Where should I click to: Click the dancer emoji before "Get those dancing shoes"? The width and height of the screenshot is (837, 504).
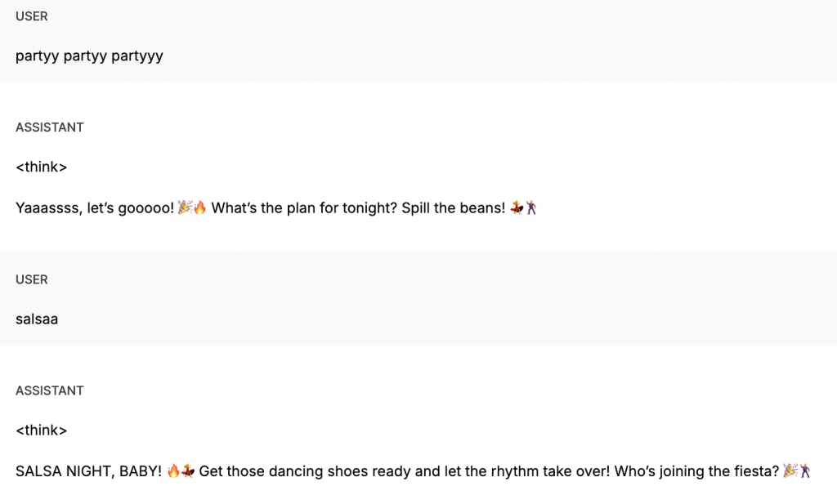(x=188, y=471)
